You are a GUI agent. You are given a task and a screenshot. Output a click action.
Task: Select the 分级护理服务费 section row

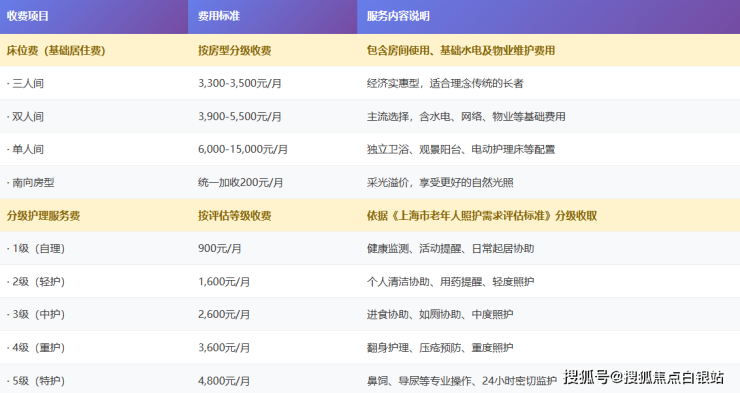tap(370, 215)
